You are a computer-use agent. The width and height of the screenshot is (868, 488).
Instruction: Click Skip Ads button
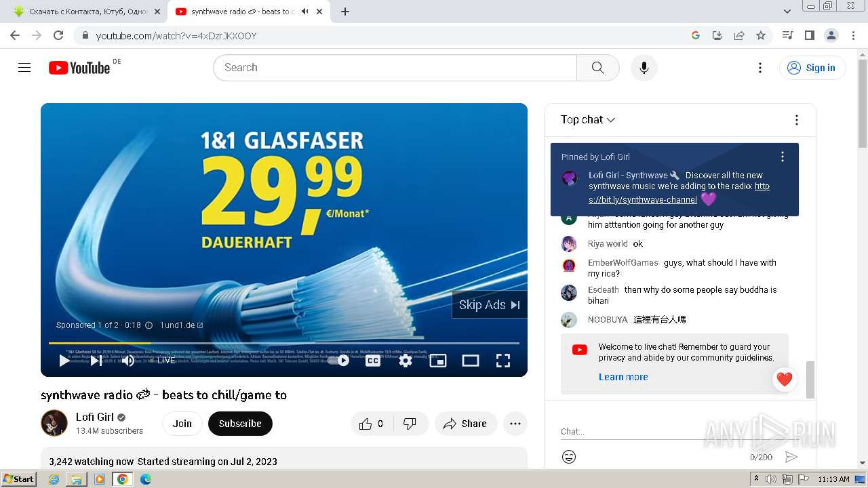(490, 305)
